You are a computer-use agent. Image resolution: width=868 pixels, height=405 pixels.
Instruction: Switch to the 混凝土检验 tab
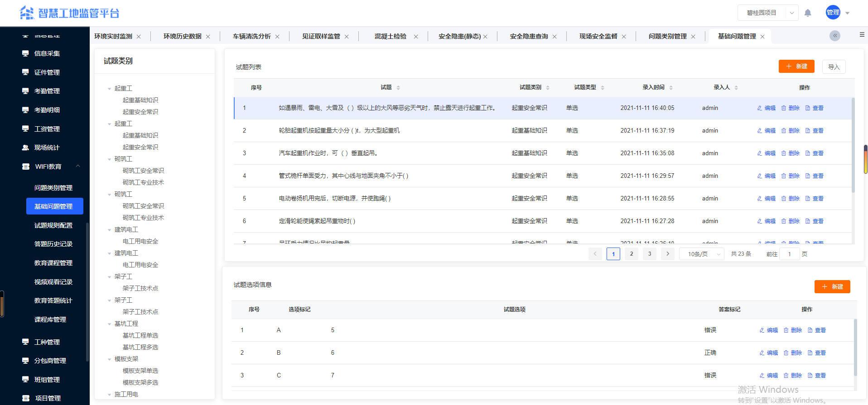pos(390,36)
